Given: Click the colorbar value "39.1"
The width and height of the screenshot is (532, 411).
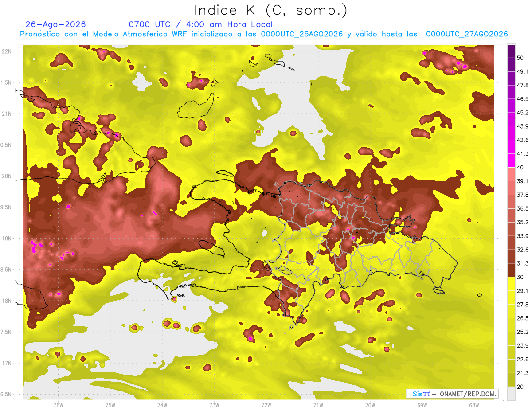Looking at the screenshot, I should [x=522, y=181].
